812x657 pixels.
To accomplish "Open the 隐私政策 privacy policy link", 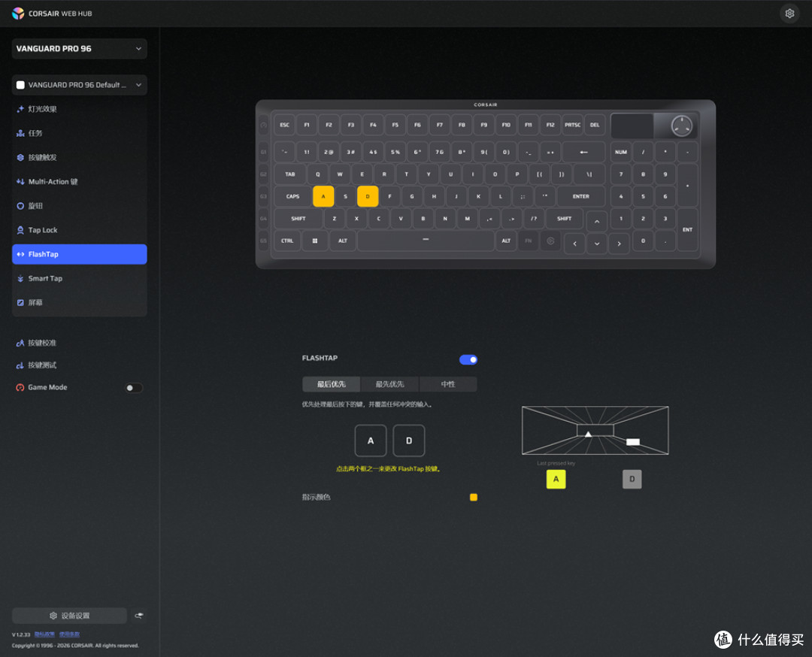I will (44, 634).
